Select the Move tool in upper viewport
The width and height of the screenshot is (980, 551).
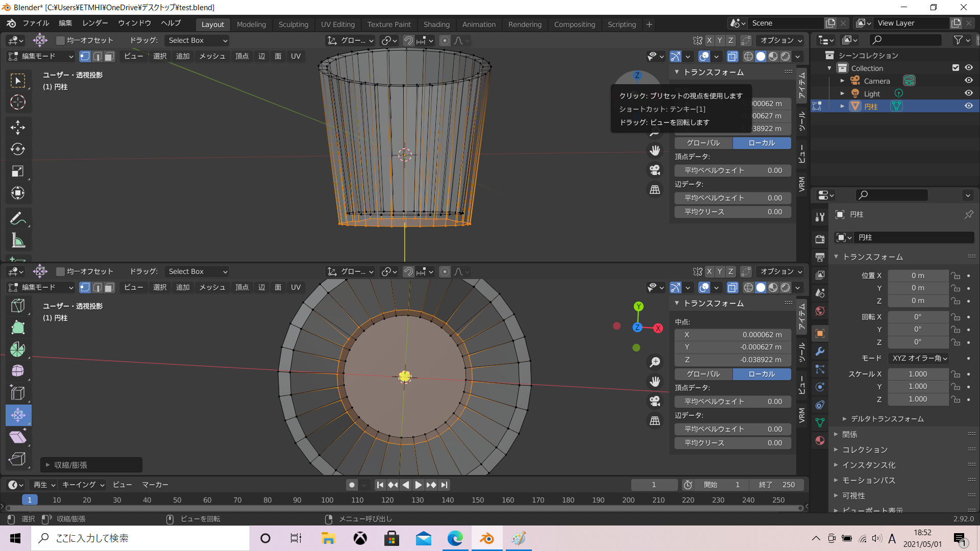point(18,127)
